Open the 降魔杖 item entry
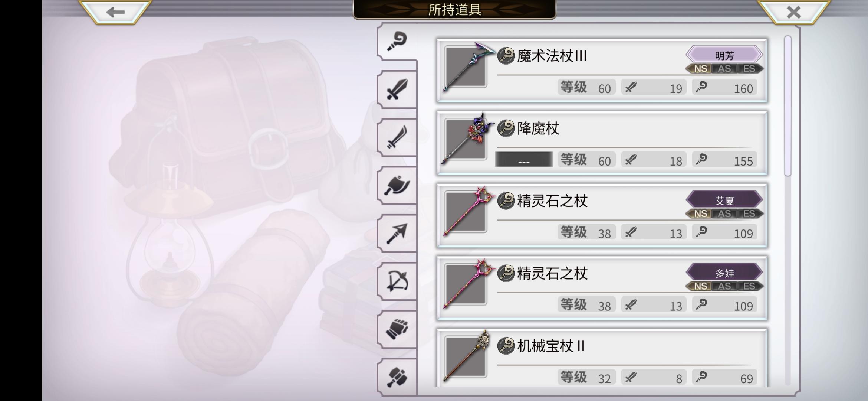Screen dimensions: 868x401 (x=602, y=143)
